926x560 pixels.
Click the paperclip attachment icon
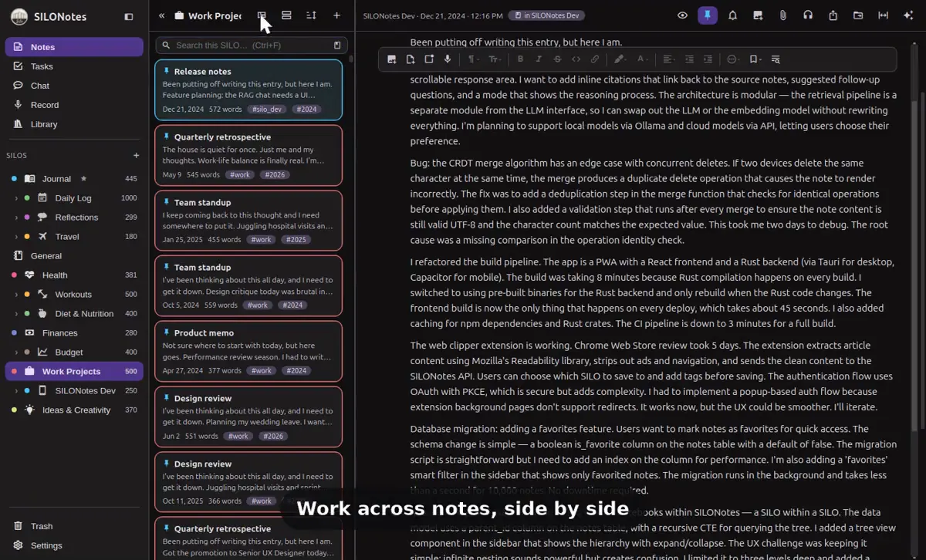pos(782,15)
